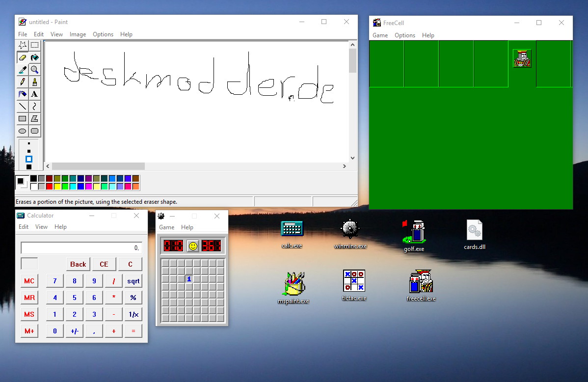Image resolution: width=588 pixels, height=382 pixels.
Task: Choose the Eraser tool in Paint
Action: click(x=23, y=57)
